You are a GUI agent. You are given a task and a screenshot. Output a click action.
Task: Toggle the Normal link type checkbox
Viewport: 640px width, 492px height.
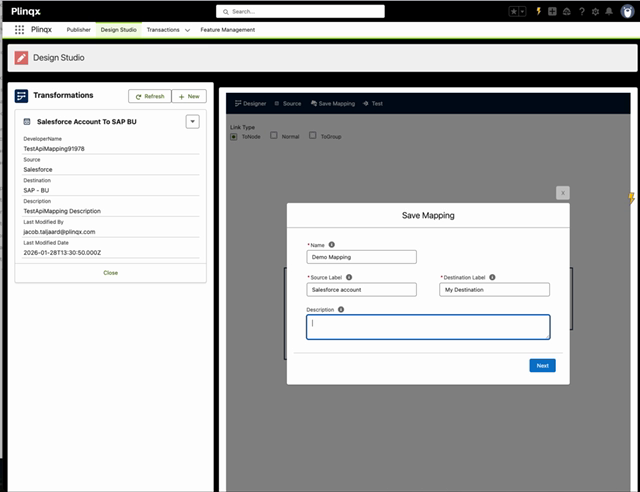pyautogui.click(x=274, y=136)
